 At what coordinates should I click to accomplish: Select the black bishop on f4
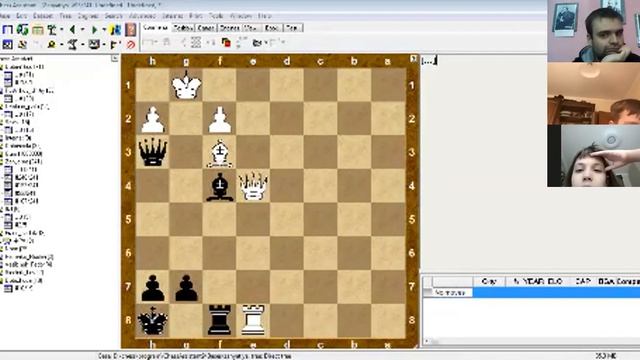coord(220,187)
